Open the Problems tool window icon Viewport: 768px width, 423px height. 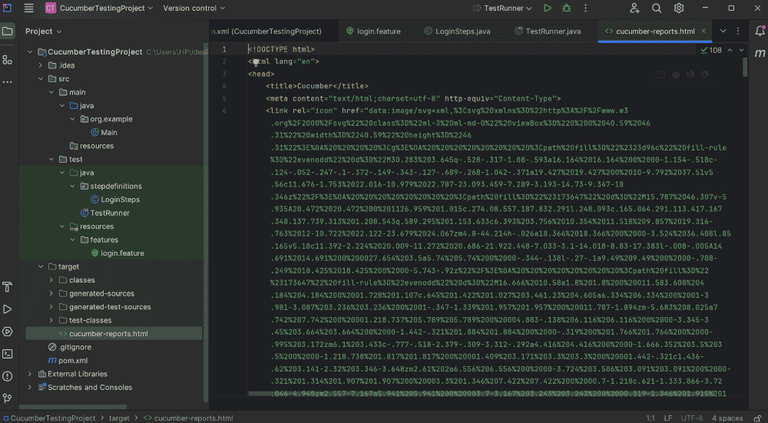pyautogui.click(x=7, y=376)
